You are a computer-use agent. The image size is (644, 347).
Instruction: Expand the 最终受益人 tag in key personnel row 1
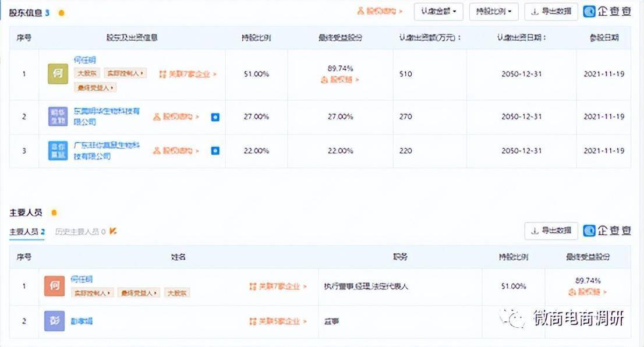click(139, 293)
